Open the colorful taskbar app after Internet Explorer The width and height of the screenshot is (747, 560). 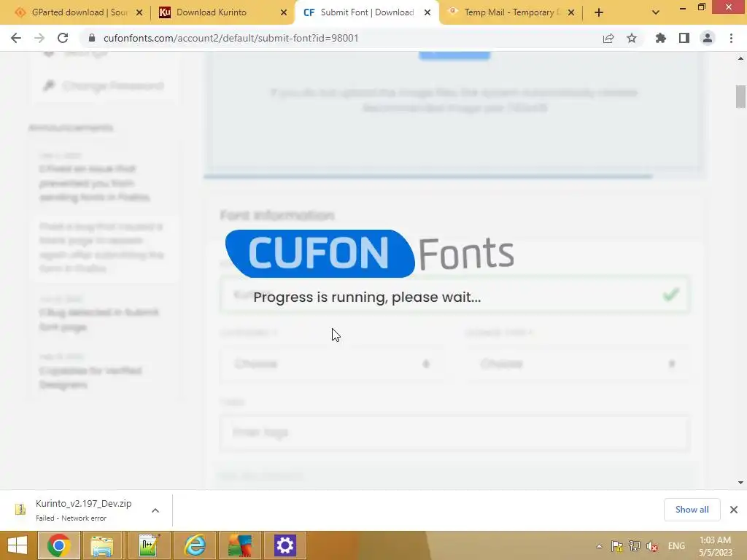coord(240,545)
